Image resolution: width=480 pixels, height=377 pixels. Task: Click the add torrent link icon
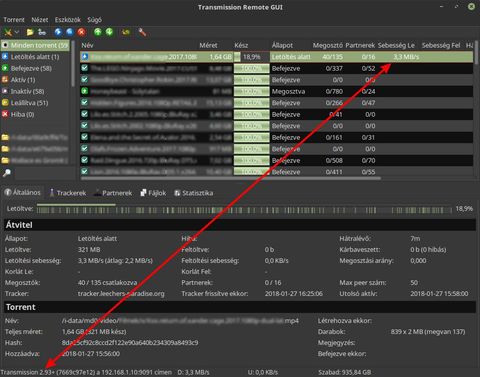click(42, 32)
